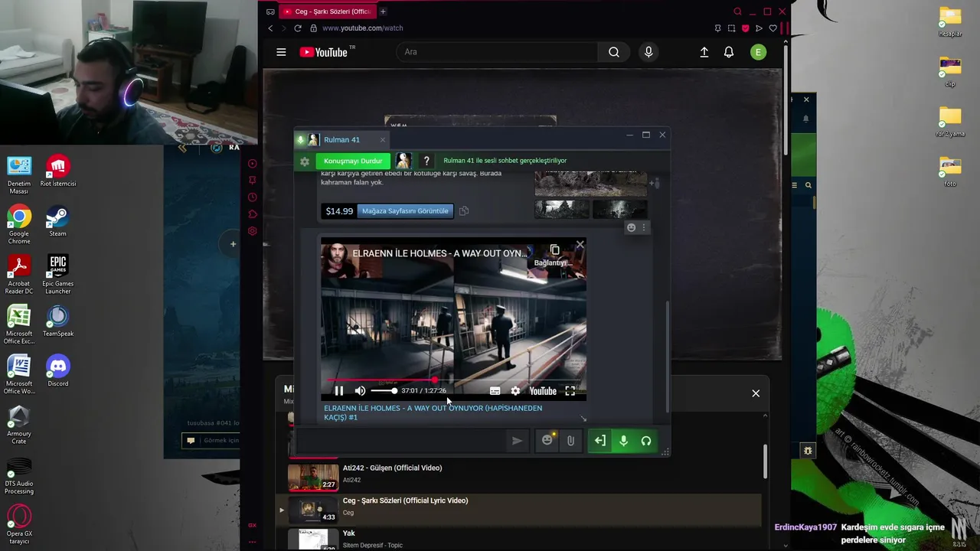Open the Hesaplar desktop folder
The height and width of the screenshot is (551, 980).
click(x=950, y=22)
